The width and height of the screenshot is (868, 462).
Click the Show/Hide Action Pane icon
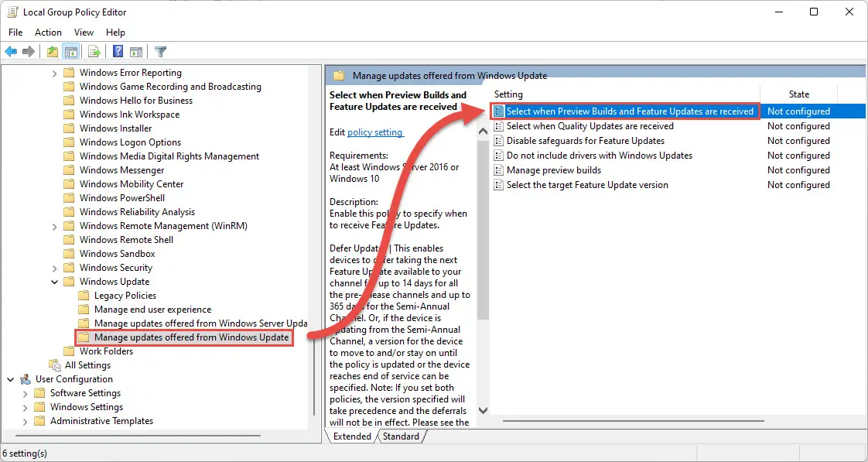[x=136, y=52]
